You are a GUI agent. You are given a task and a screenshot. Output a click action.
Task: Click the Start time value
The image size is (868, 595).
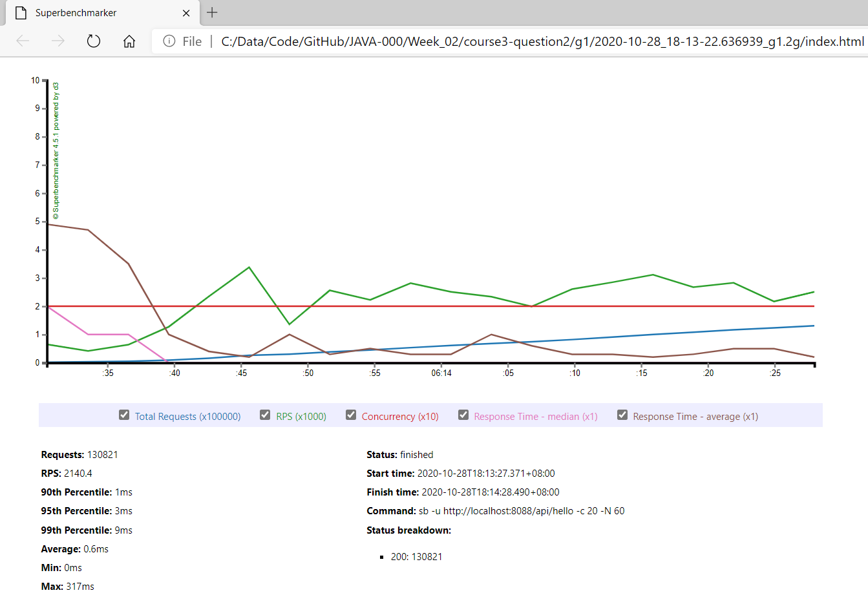486,474
